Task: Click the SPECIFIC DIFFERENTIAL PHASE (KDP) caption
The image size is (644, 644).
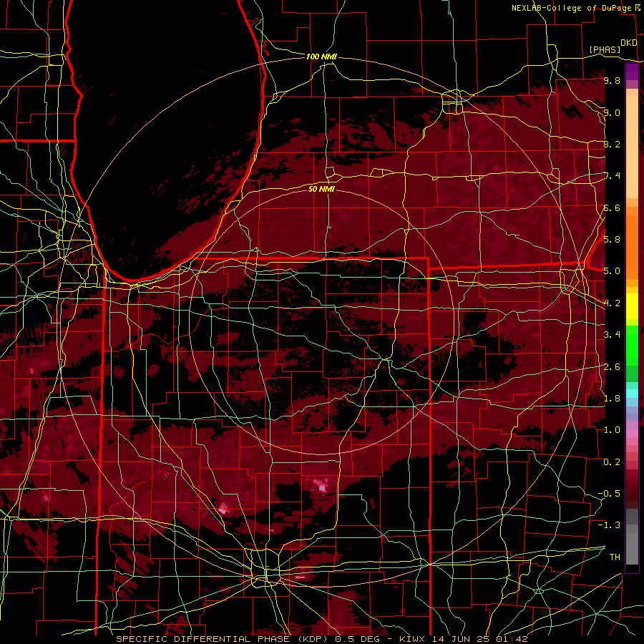Action: click(223, 639)
